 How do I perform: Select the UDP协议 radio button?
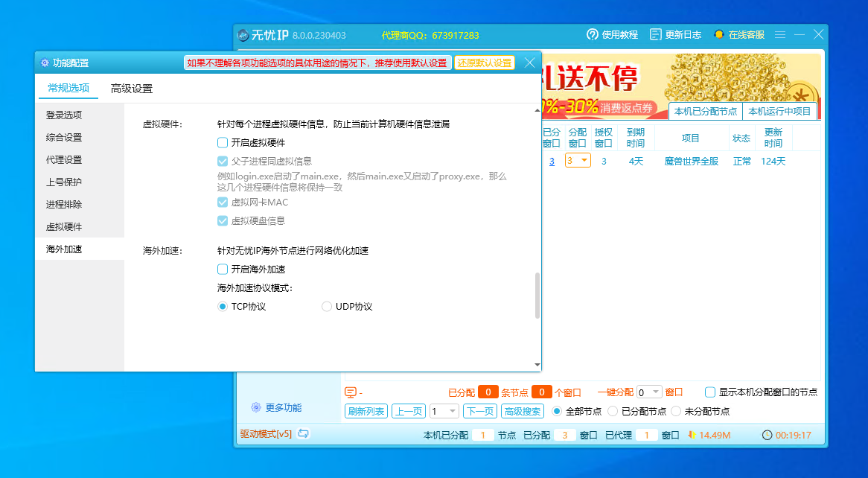327,306
